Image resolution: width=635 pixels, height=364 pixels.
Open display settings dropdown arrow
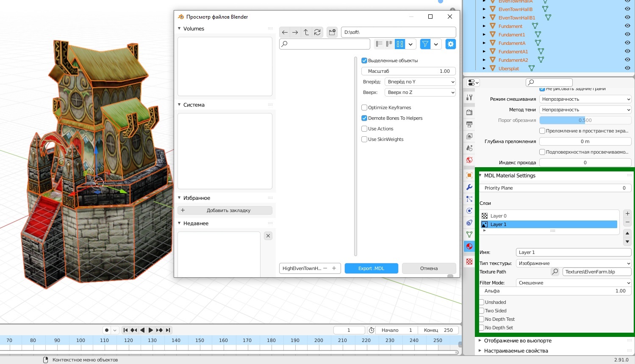pyautogui.click(x=410, y=44)
